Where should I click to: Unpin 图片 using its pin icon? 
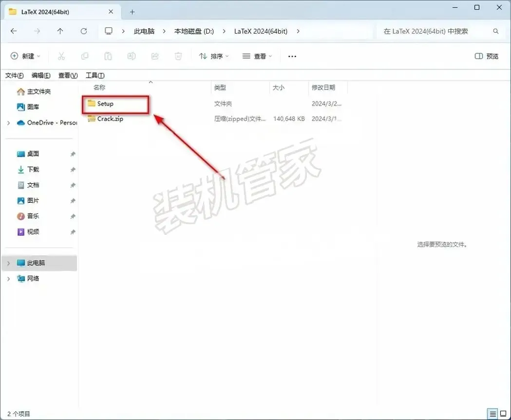point(73,201)
